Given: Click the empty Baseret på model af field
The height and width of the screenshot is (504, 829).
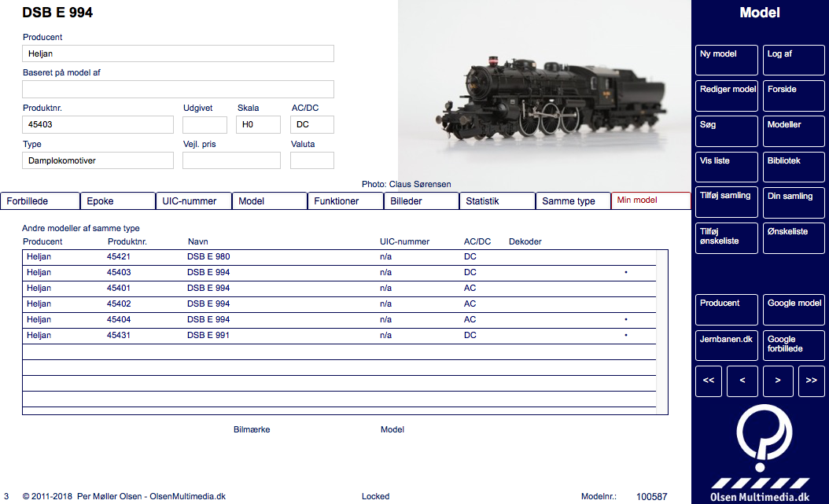Looking at the screenshot, I should coord(179,90).
